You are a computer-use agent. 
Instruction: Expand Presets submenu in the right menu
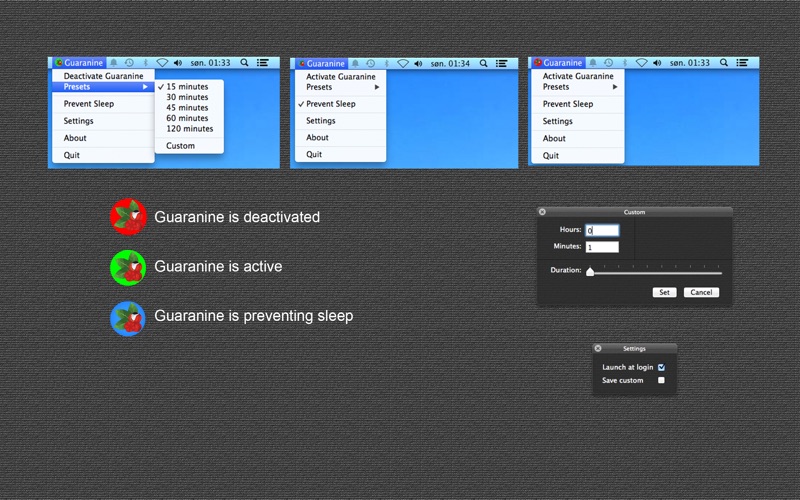pyautogui.click(x=578, y=87)
